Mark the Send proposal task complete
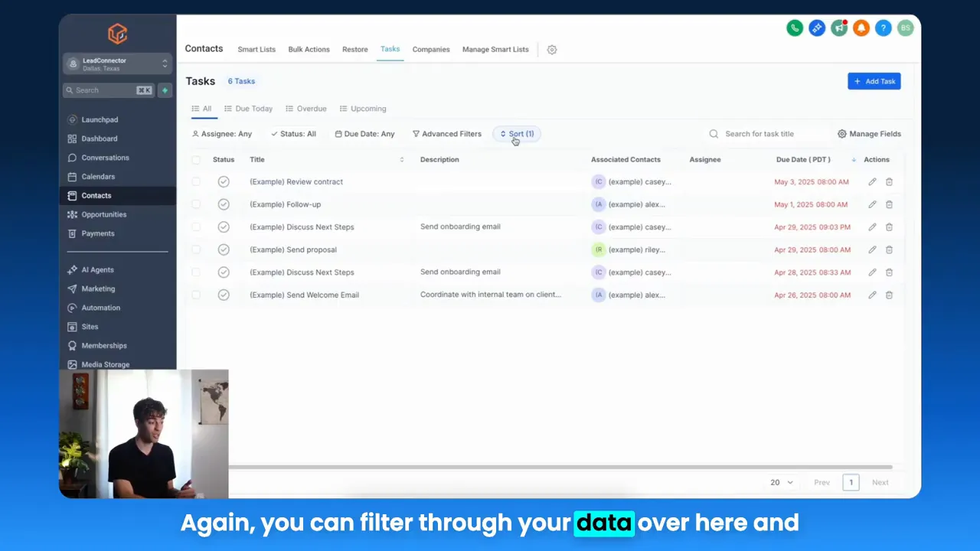 click(224, 249)
